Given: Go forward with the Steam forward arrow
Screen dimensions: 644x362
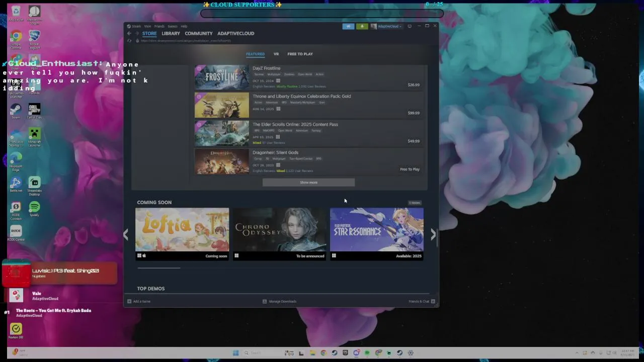Looking at the screenshot, I should pyautogui.click(x=136, y=33).
